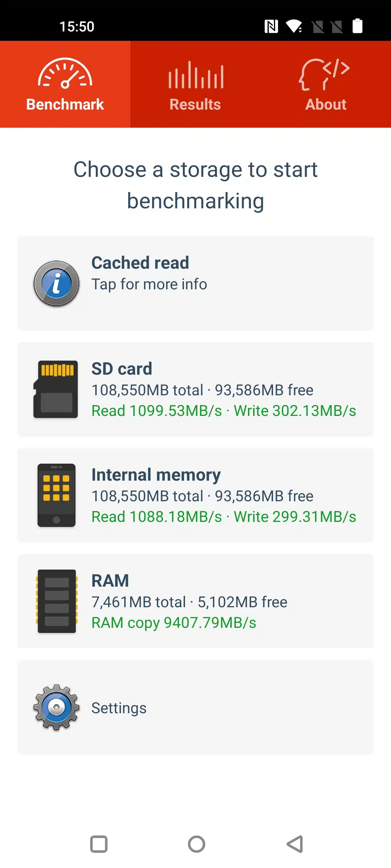Tap the speedometer Benchmark icon
The width and height of the screenshot is (391, 868).
click(x=65, y=73)
